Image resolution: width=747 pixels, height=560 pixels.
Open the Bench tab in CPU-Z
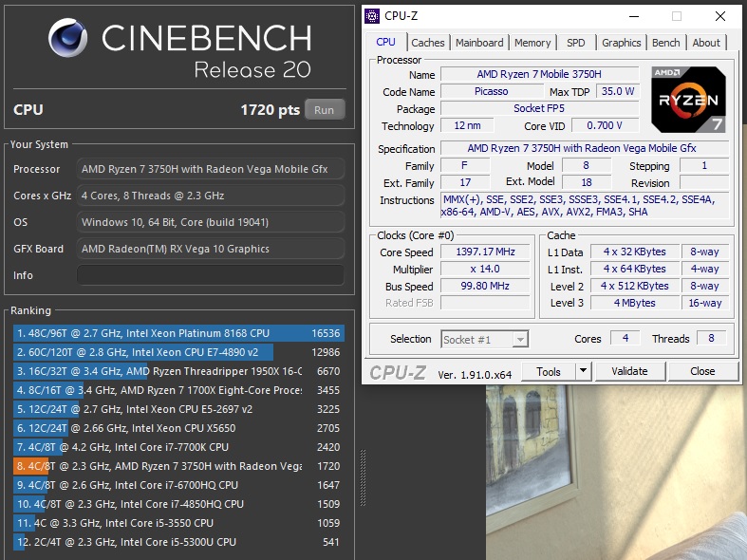coord(666,43)
